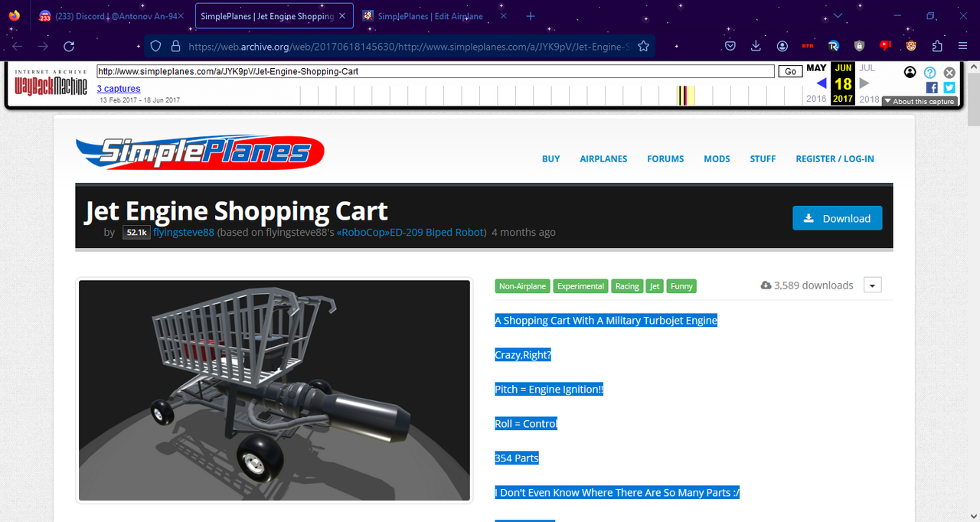Open the Extensions puzzle piece menu
Image resolution: width=980 pixels, height=522 pixels.
(x=937, y=46)
